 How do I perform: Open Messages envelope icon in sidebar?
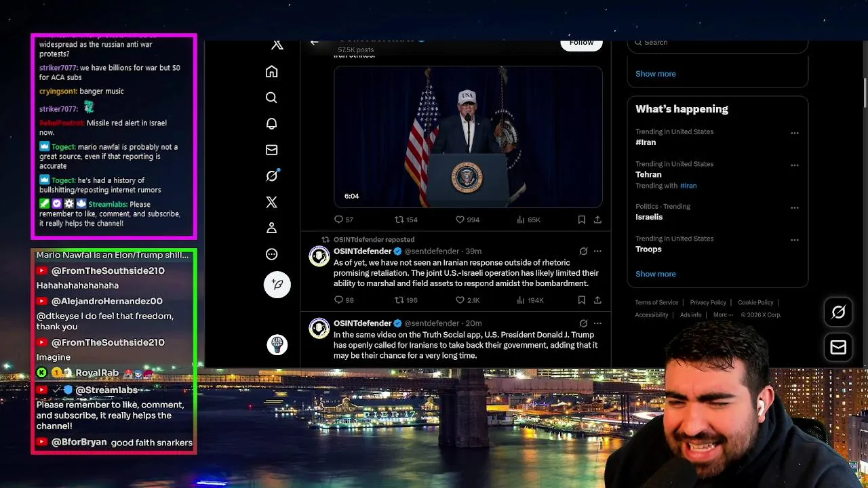pos(271,150)
